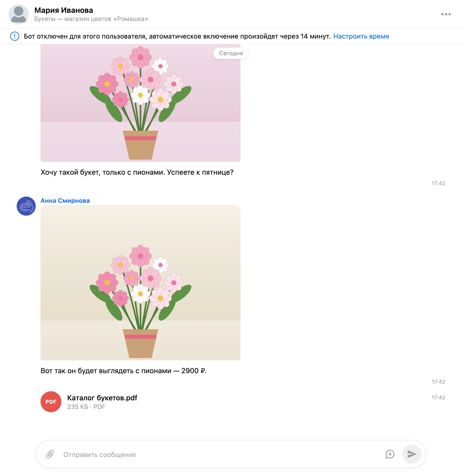
Task: Click the info exclamation icon in the banner
Action: click(x=15, y=36)
